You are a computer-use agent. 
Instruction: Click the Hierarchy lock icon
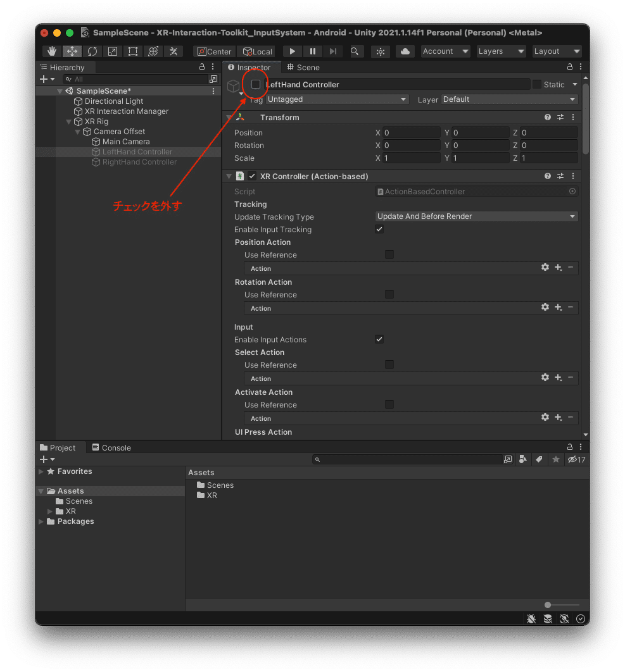202,67
